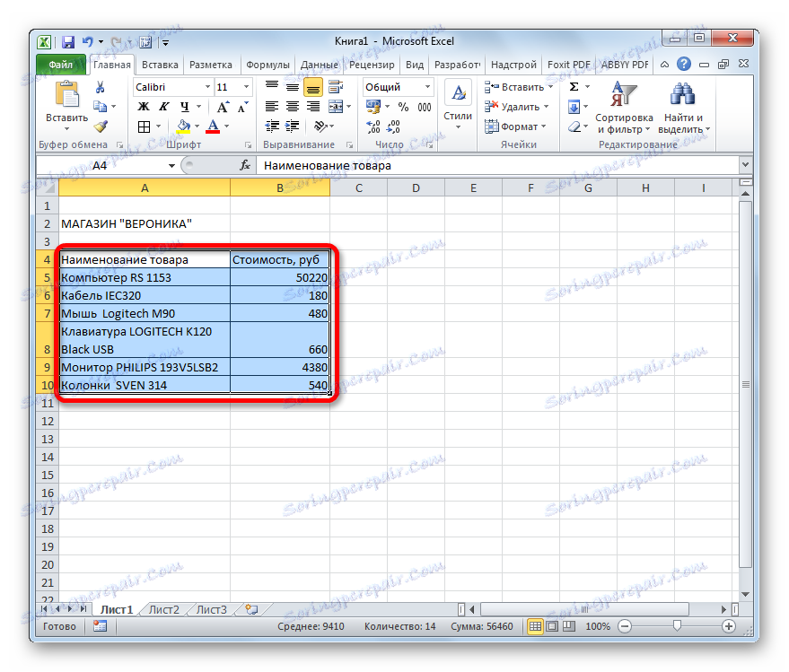This screenshot has height=672, width=789.
Task: Toggle bottom vertical alignment
Action: coord(313,88)
